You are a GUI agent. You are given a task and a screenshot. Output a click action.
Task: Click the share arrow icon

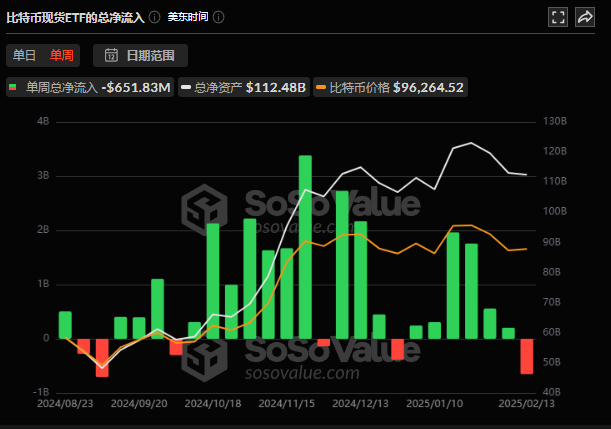click(x=585, y=17)
